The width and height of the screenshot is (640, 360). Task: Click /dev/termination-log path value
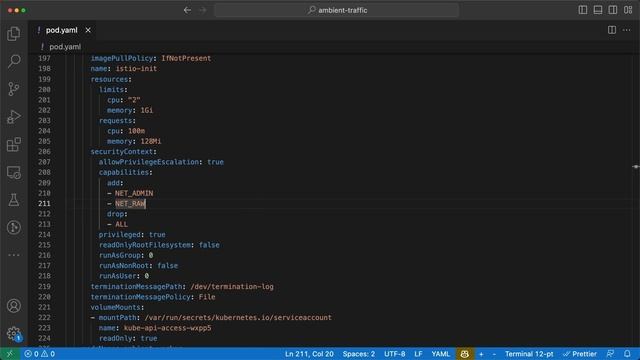pyautogui.click(x=232, y=287)
